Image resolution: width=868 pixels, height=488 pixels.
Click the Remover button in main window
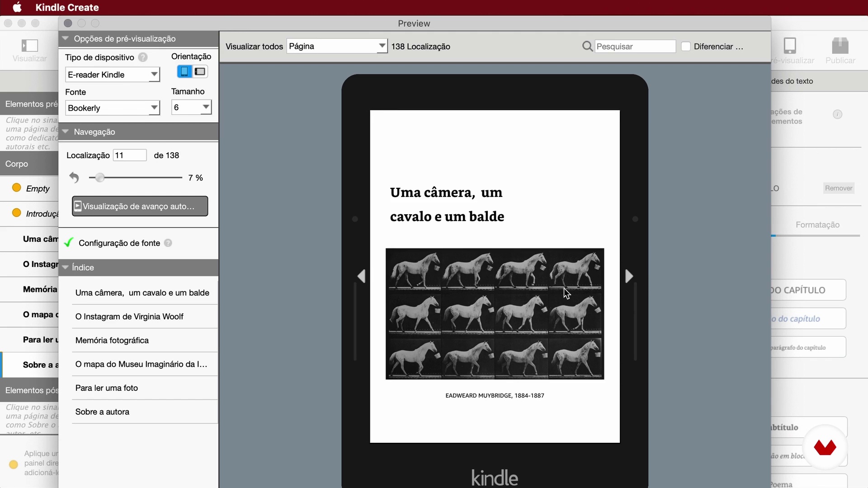[x=838, y=188]
